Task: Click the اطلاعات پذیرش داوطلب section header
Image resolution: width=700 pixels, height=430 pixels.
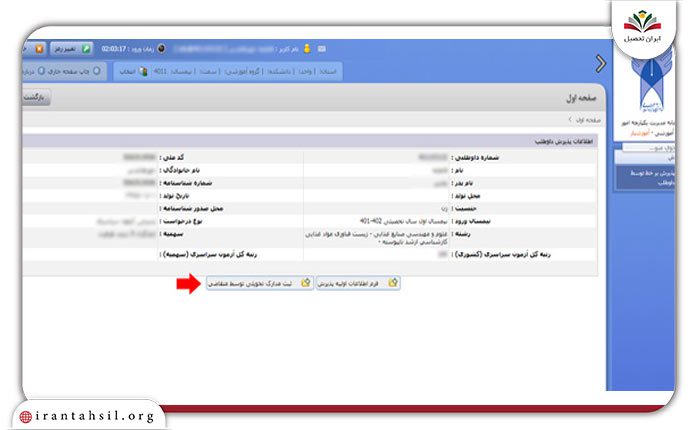Action: [564, 142]
